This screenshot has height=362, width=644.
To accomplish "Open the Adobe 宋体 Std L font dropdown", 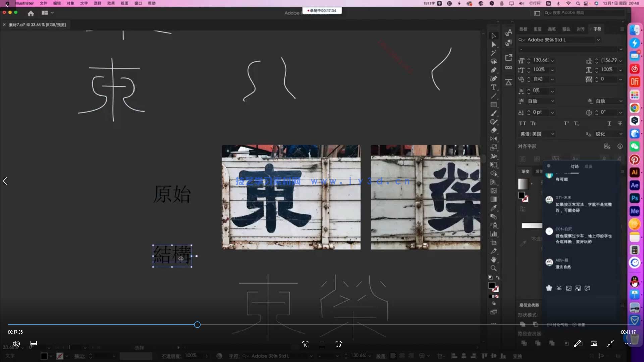I will [x=599, y=40].
